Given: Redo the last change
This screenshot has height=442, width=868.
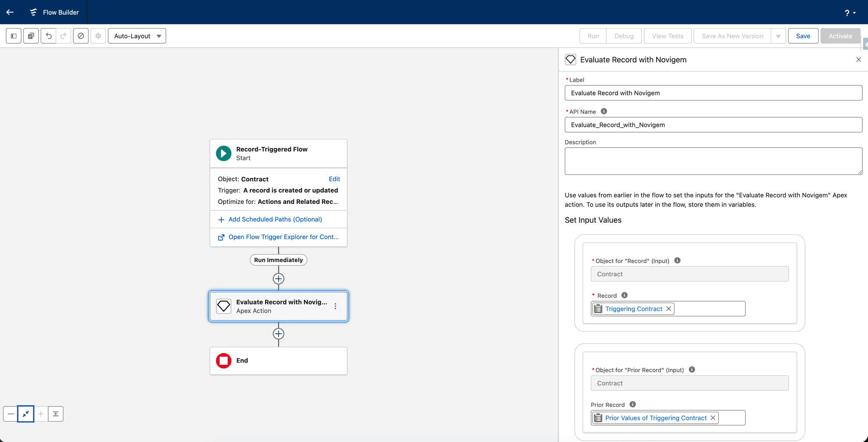Looking at the screenshot, I should pos(63,36).
